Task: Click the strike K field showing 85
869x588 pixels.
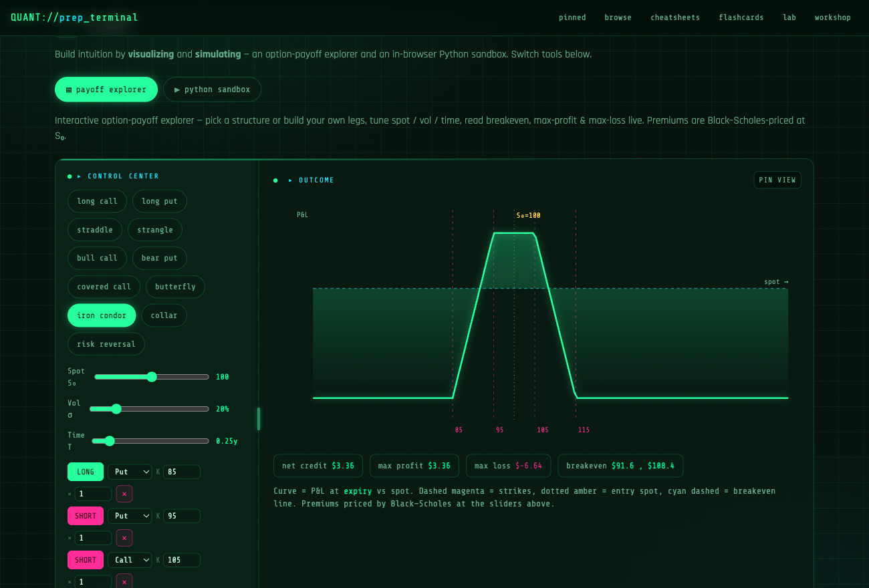Action: pos(182,472)
